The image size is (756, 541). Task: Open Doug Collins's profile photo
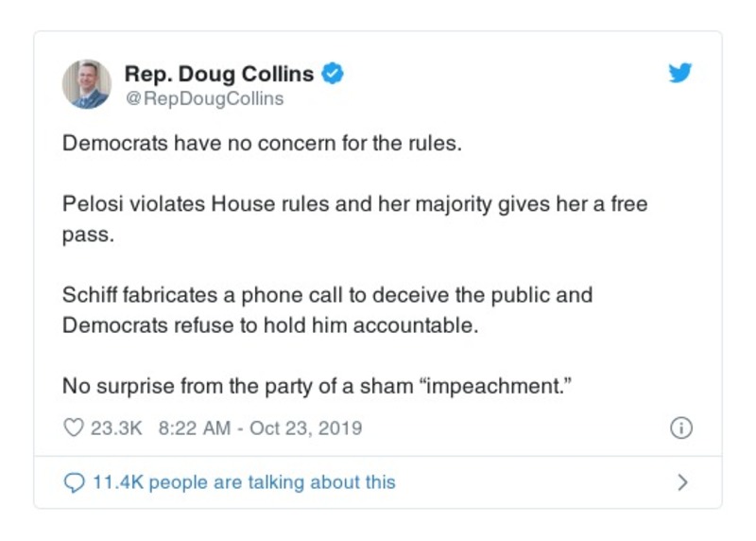point(87,84)
